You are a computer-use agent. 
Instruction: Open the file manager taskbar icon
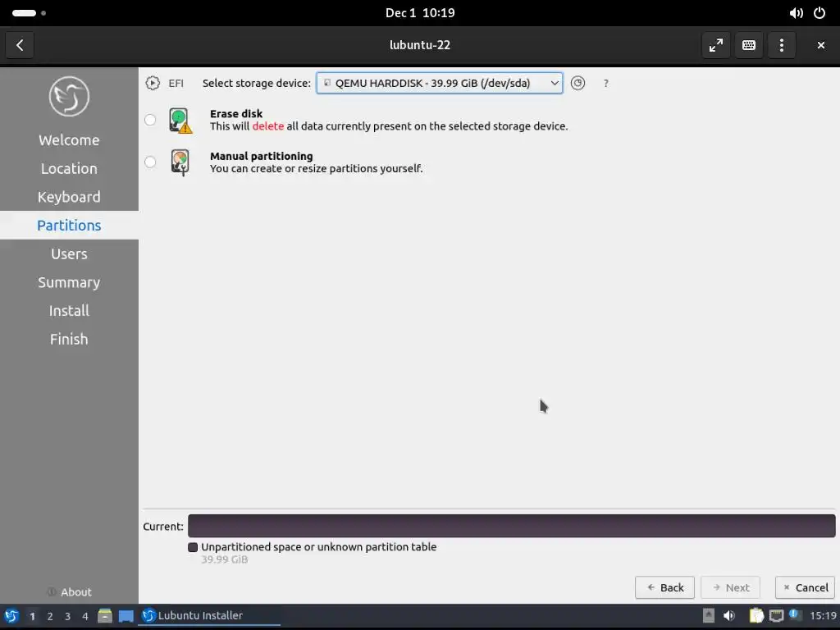pyautogui.click(x=105, y=616)
